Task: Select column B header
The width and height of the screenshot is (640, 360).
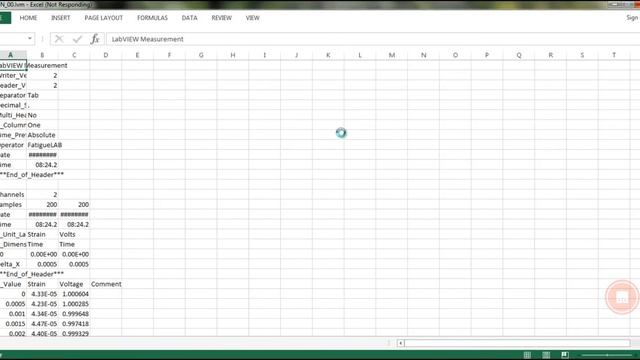Action: 42,55
